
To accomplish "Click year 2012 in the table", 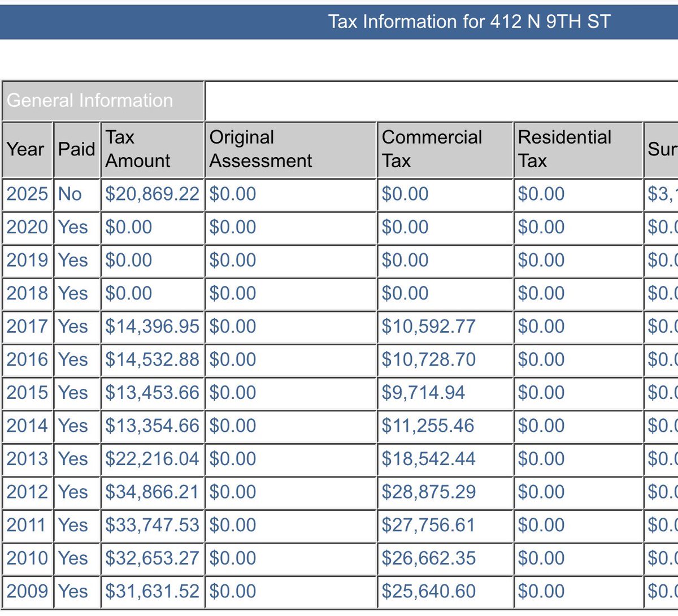I will coord(27,492).
